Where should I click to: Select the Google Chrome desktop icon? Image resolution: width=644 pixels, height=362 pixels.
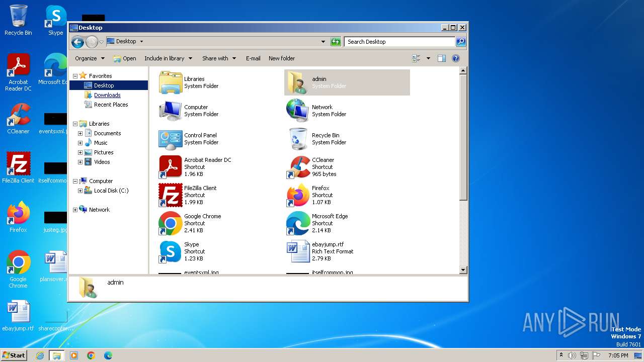click(x=18, y=269)
